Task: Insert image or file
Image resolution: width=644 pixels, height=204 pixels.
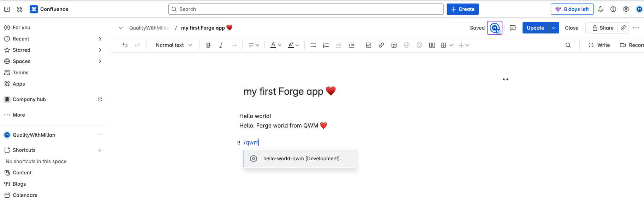Action: point(394,45)
